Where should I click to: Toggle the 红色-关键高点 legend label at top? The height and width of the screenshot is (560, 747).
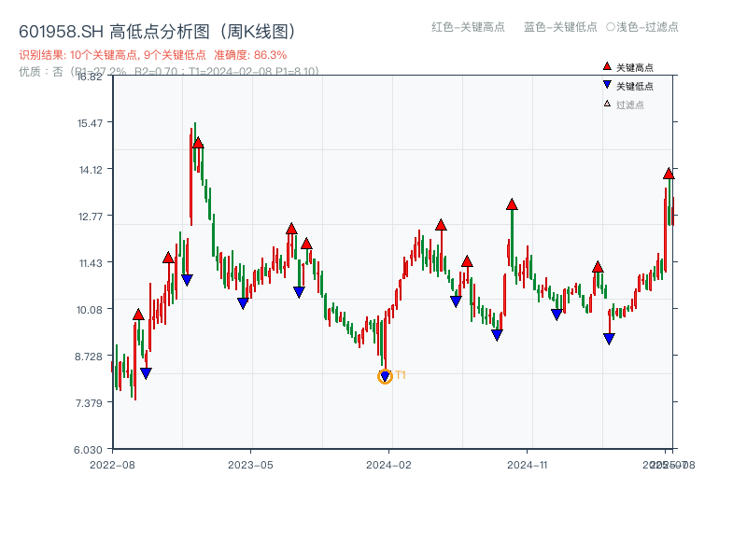(468, 27)
